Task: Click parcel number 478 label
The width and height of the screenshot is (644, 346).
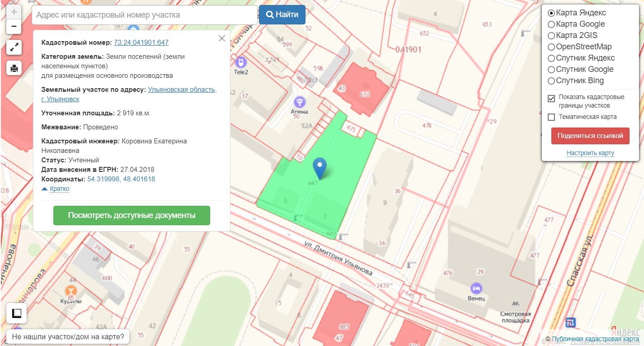Action: pyautogui.click(x=427, y=125)
